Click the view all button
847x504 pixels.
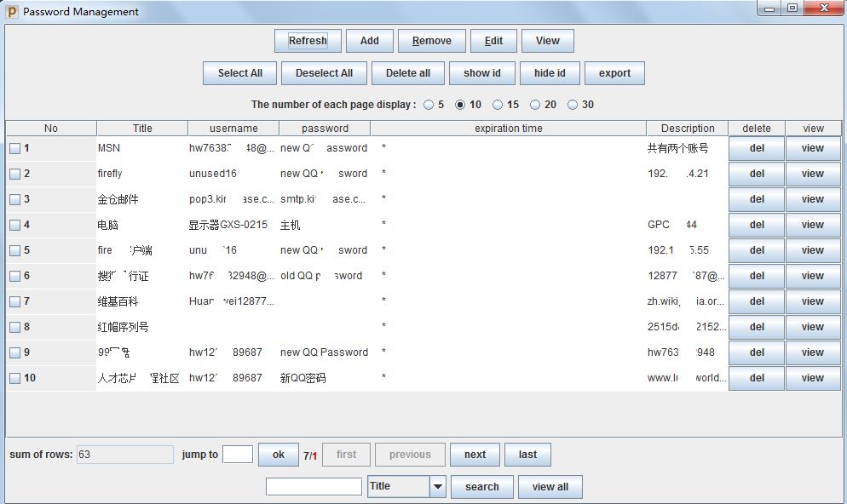550,487
